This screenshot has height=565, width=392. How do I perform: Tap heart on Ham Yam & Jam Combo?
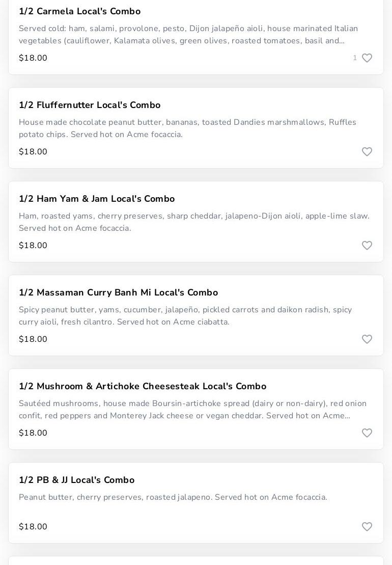pyautogui.click(x=367, y=246)
